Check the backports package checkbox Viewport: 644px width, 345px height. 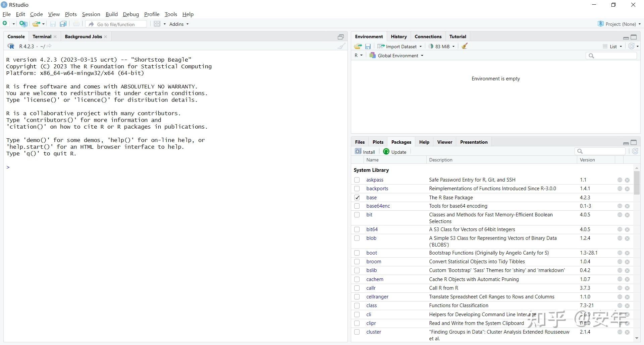357,189
